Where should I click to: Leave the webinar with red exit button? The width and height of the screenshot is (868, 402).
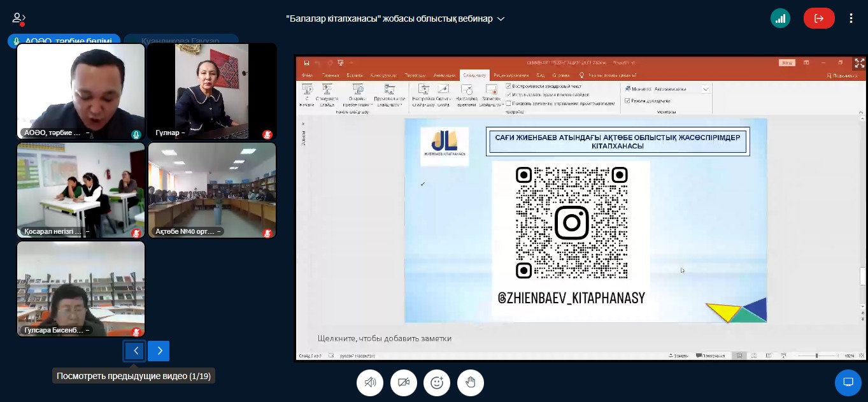click(x=818, y=18)
